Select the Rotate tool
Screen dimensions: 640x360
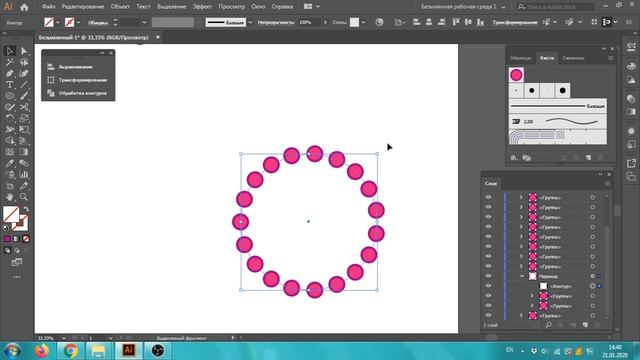(10, 118)
